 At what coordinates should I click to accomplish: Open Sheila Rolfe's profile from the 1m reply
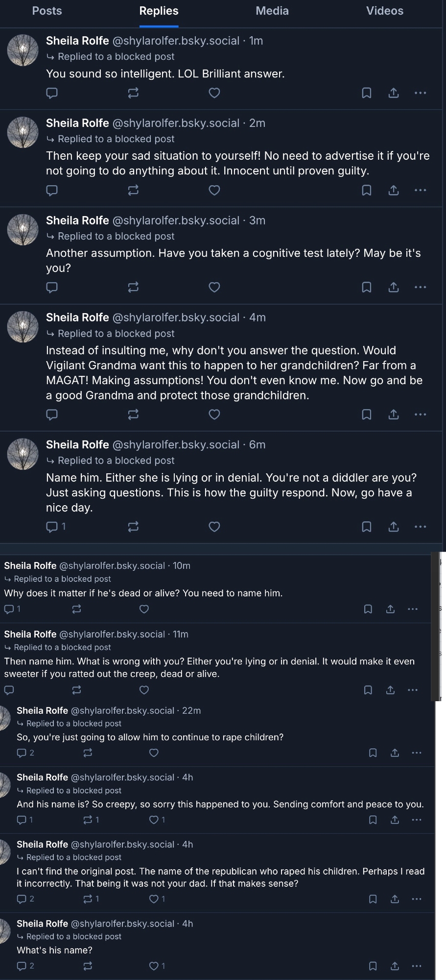[77, 41]
